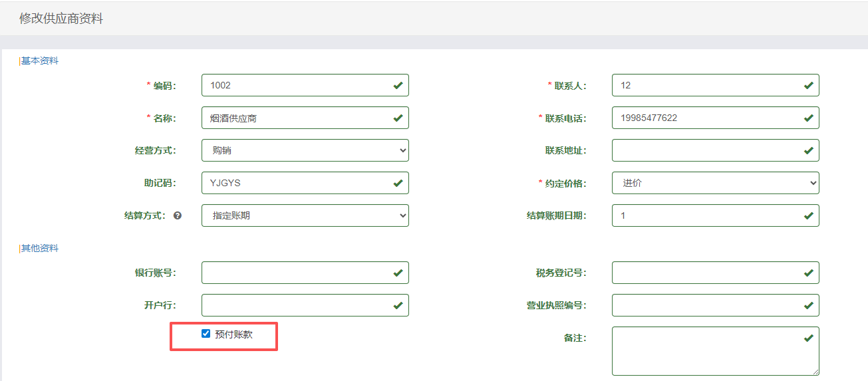868x381 pixels.
Task: Click into the 联系地址 input field
Action: coord(705,150)
